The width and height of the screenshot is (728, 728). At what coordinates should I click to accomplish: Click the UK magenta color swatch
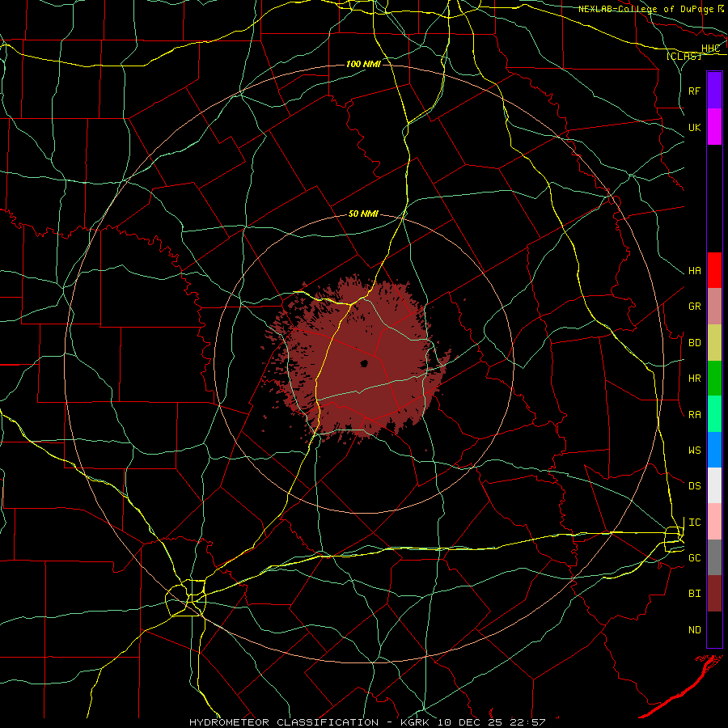714,127
